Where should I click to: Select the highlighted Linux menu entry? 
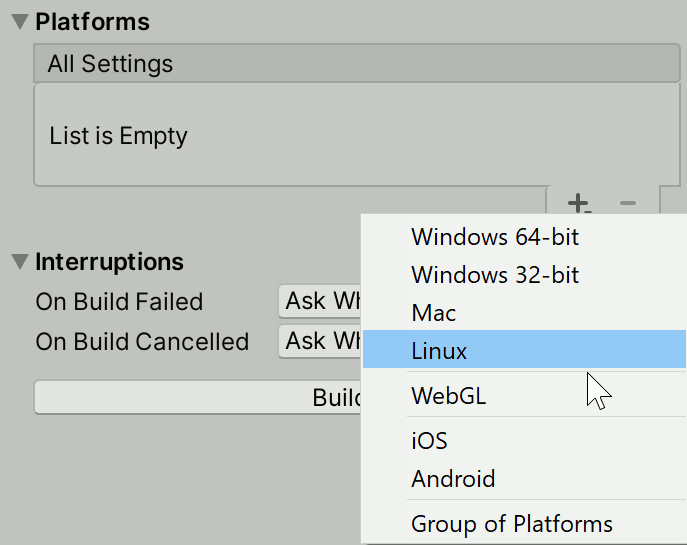pyautogui.click(x=440, y=351)
